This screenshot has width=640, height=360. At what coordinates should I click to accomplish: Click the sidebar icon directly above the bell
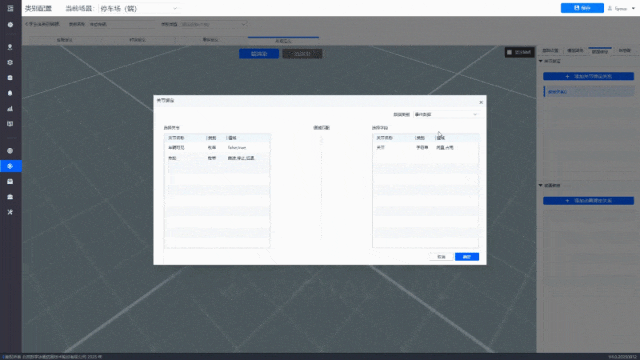pos(10,78)
